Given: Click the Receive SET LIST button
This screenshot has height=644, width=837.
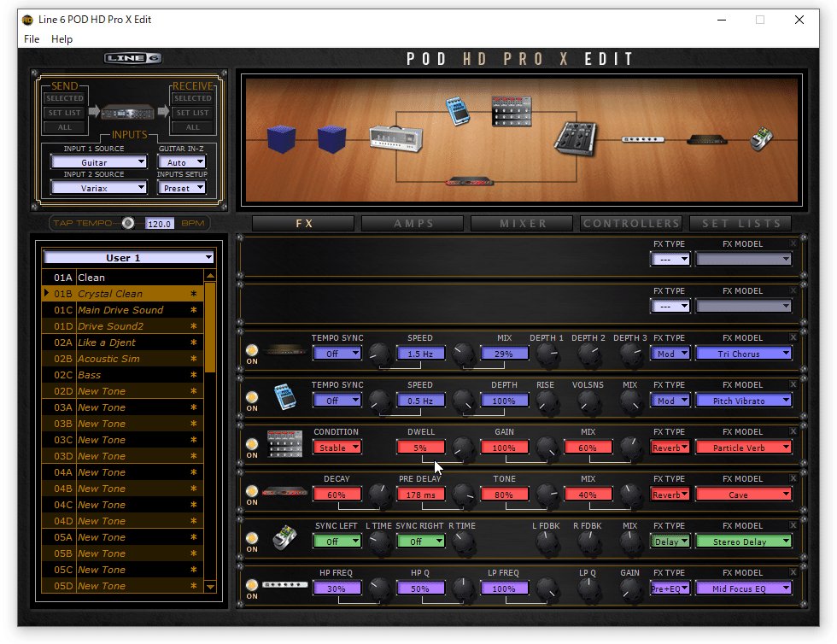Looking at the screenshot, I should coord(193,113).
